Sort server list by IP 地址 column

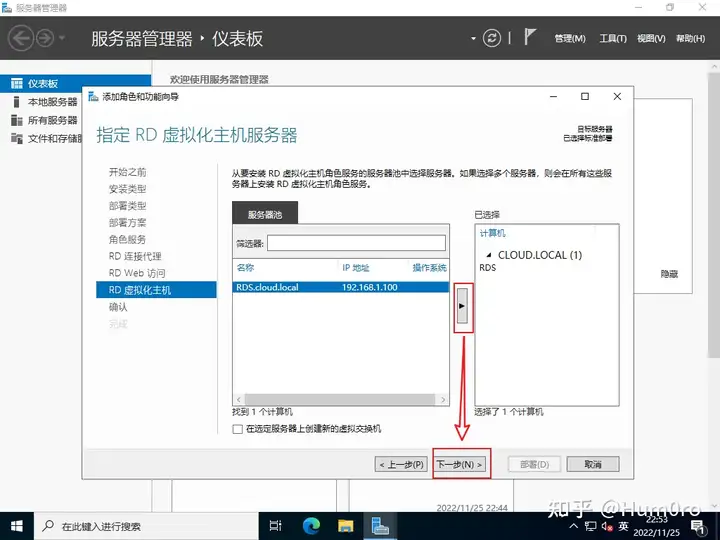(355, 268)
